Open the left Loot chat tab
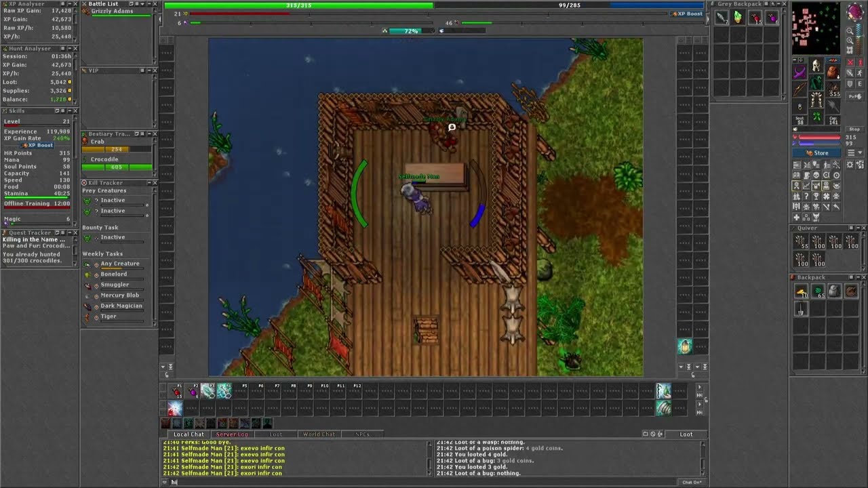Viewport: 868px width, 488px height. (276, 434)
